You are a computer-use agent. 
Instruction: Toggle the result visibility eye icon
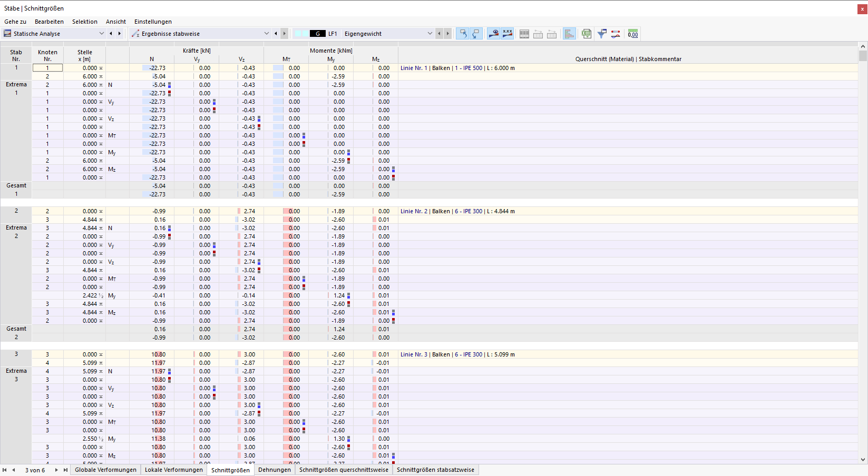click(494, 34)
